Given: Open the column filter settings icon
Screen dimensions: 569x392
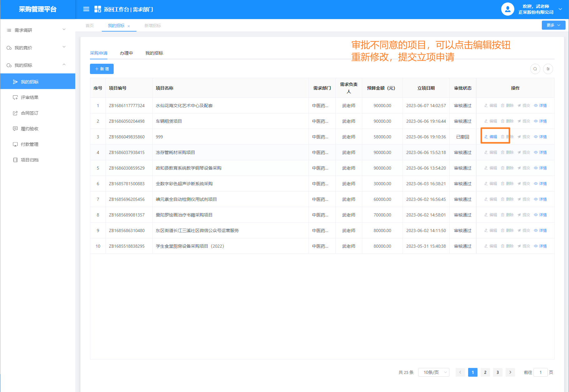Looking at the screenshot, I should 548,69.
